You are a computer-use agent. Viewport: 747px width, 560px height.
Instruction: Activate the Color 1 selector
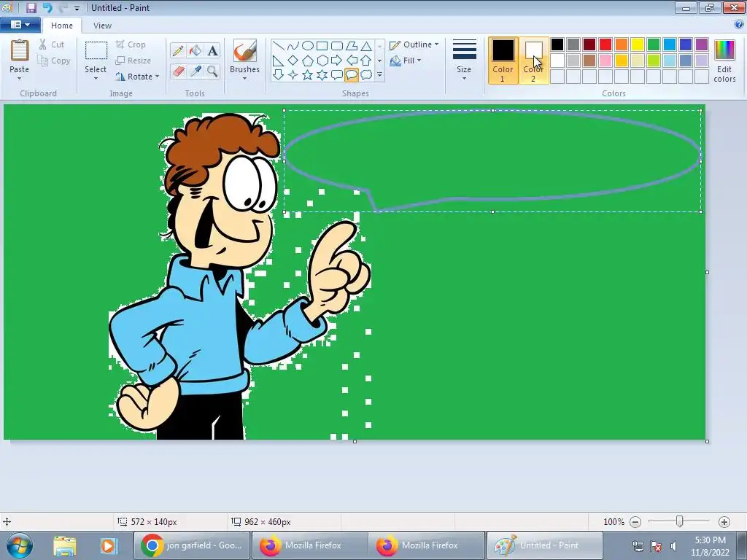503,61
